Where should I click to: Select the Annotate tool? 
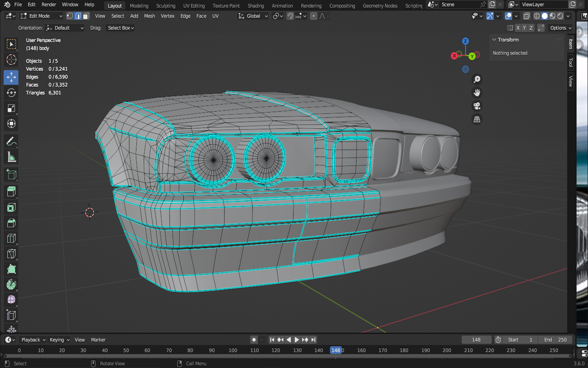point(11,142)
